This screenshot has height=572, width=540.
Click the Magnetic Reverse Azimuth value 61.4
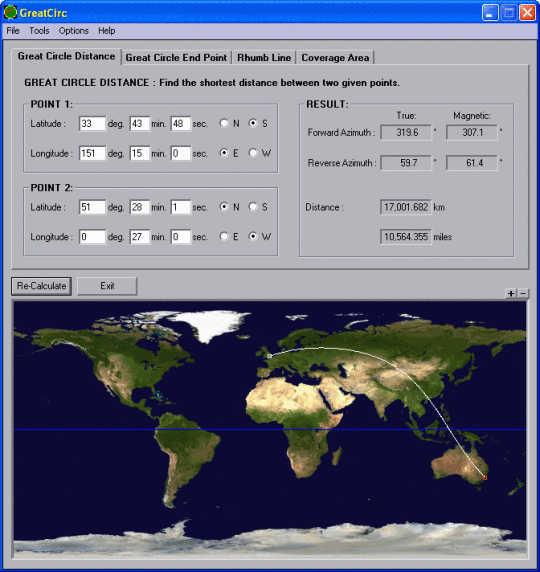pos(472,163)
